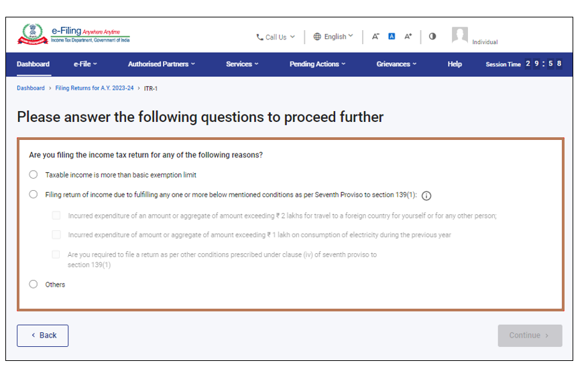
Task: Expand the Call Us dropdown
Action: [276, 37]
